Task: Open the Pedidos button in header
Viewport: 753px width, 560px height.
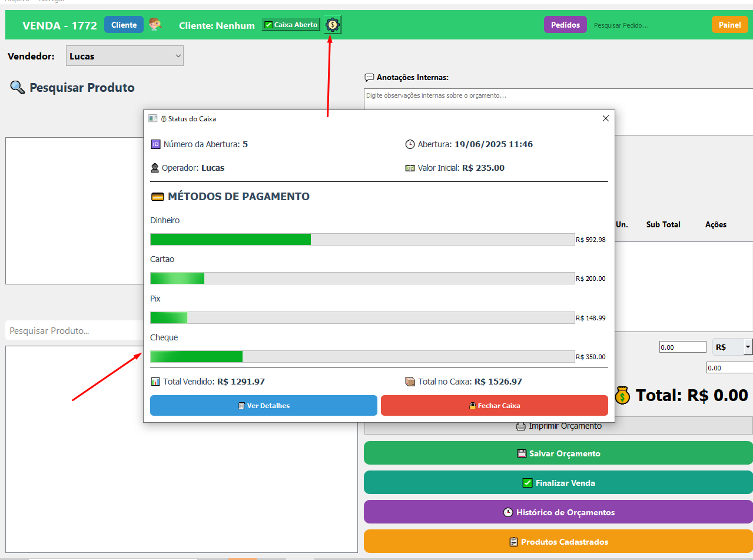Action: [x=565, y=25]
